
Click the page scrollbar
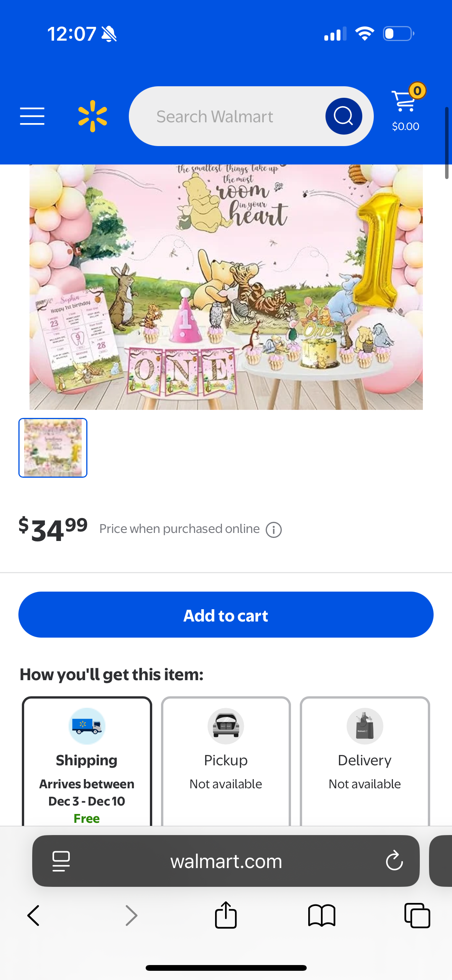pos(447,143)
